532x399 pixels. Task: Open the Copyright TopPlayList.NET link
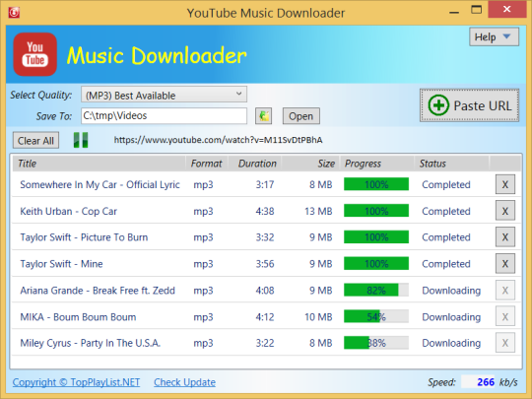click(76, 382)
